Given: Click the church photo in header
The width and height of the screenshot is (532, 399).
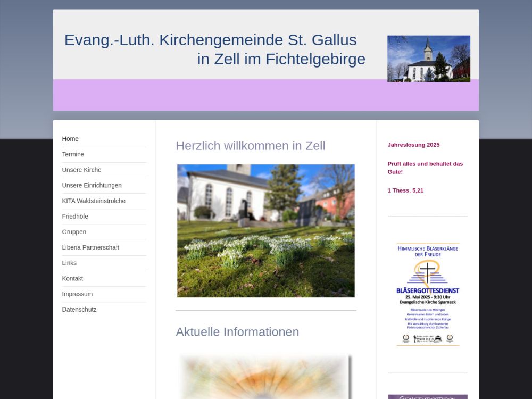Looking at the screenshot, I should click(x=428, y=59).
